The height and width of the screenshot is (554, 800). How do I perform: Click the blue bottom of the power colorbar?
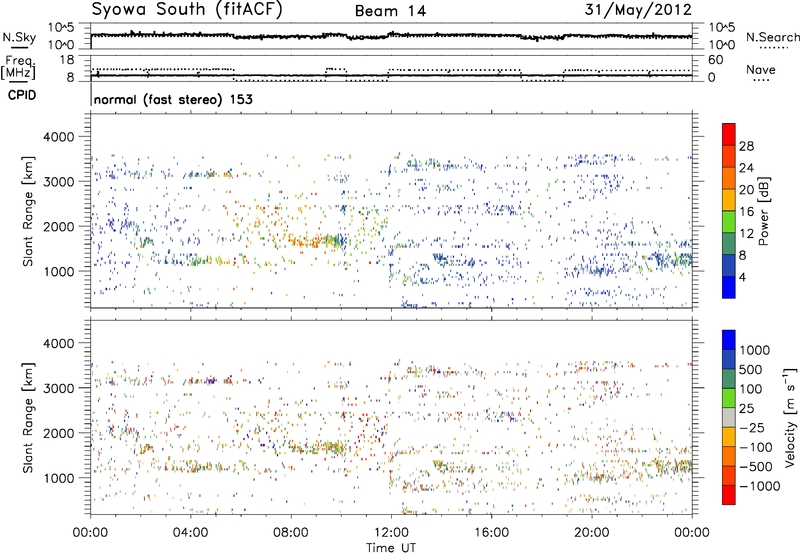pyautogui.click(x=729, y=287)
